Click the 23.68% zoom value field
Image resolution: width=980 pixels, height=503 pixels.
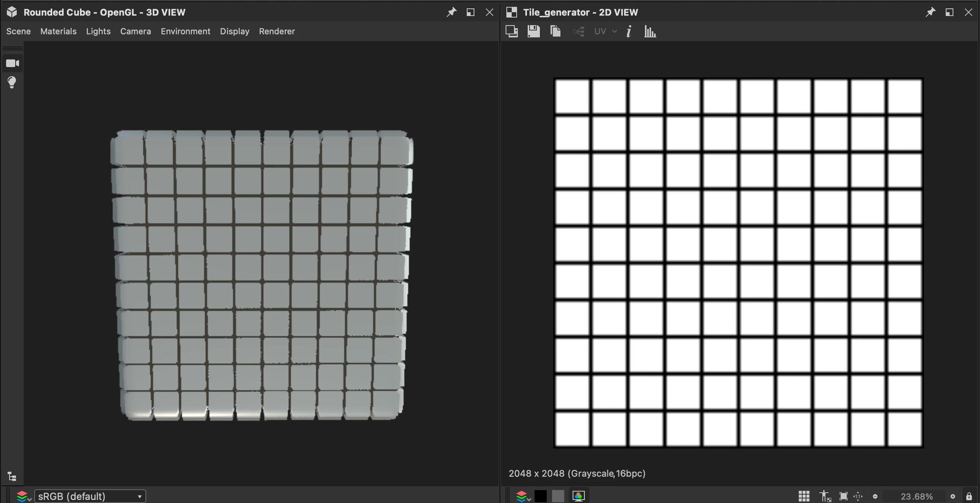click(x=916, y=496)
